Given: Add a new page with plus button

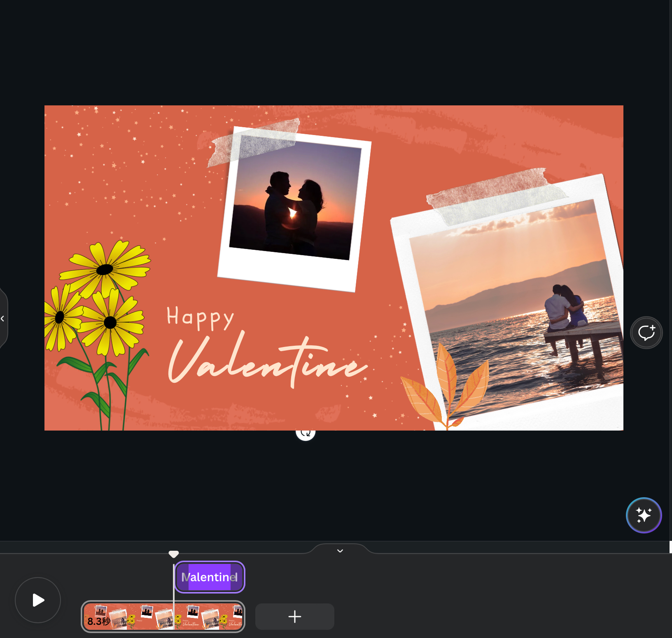Looking at the screenshot, I should [x=294, y=617].
